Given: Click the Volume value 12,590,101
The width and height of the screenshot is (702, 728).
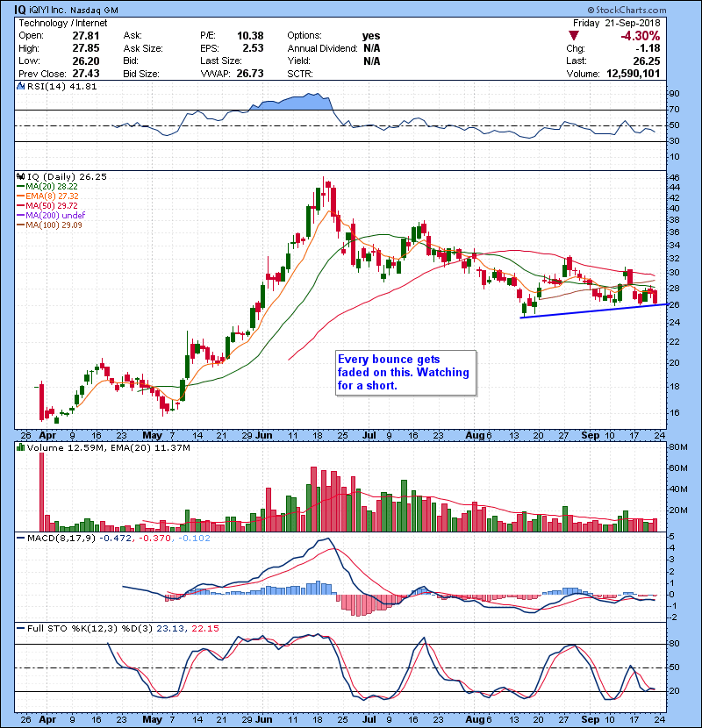Looking at the screenshot, I should pos(634,74).
